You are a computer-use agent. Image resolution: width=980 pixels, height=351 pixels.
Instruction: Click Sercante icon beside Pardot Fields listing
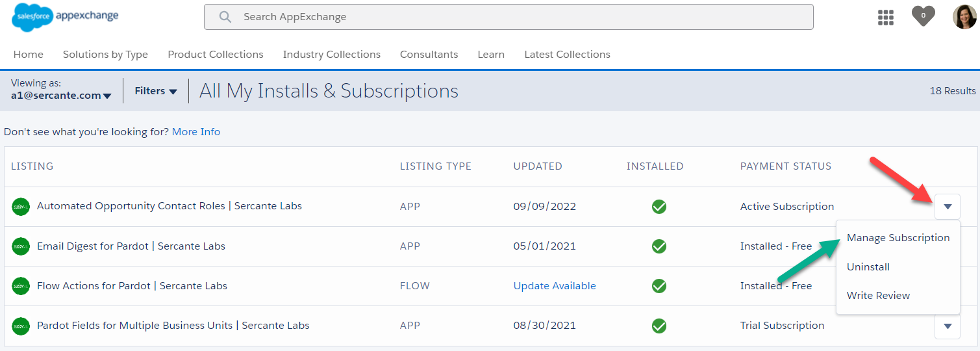(21, 326)
